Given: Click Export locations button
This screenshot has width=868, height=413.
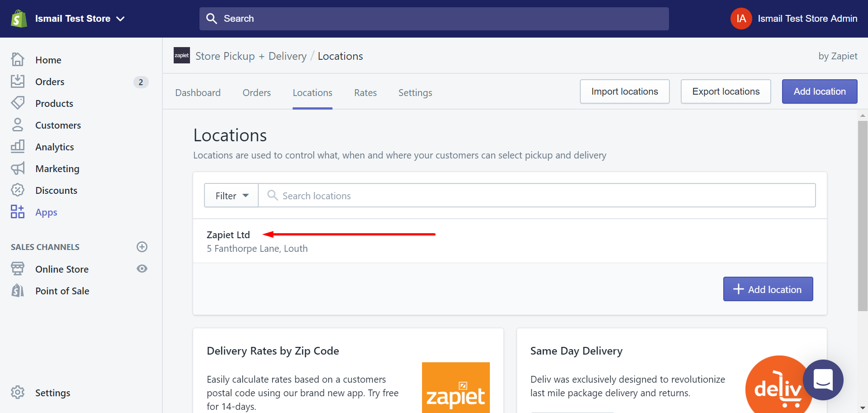Looking at the screenshot, I should [726, 91].
